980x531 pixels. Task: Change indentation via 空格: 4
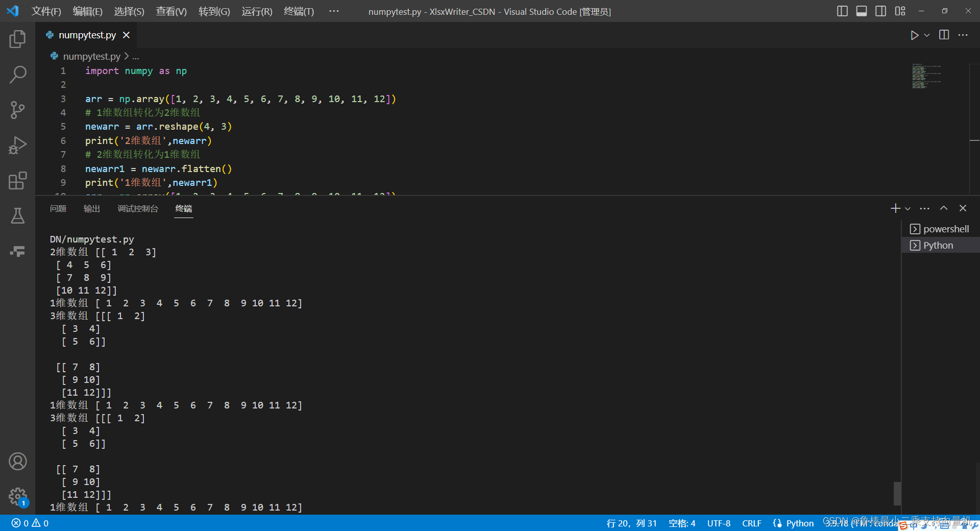682,523
